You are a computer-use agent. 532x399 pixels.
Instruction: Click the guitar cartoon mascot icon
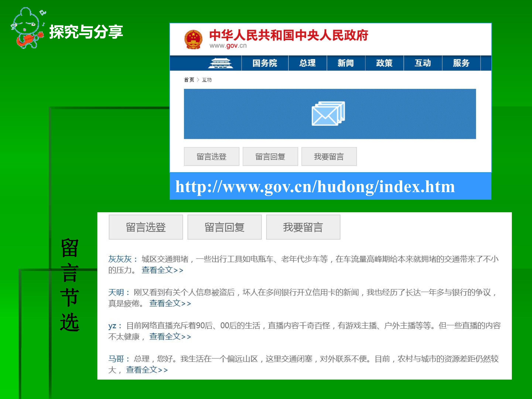pyautogui.click(x=27, y=28)
